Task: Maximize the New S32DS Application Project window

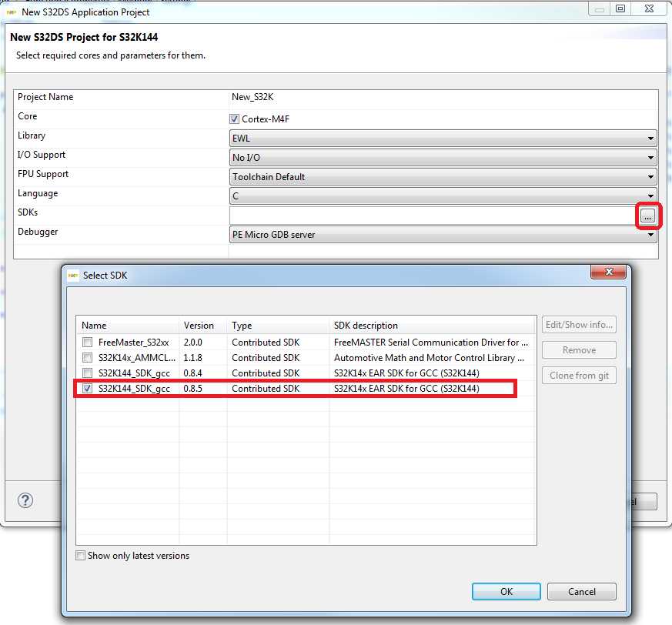Action: pos(620,8)
